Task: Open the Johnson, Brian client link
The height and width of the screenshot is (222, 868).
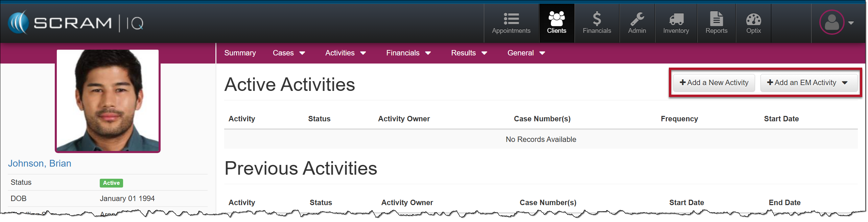Action: [x=40, y=164]
